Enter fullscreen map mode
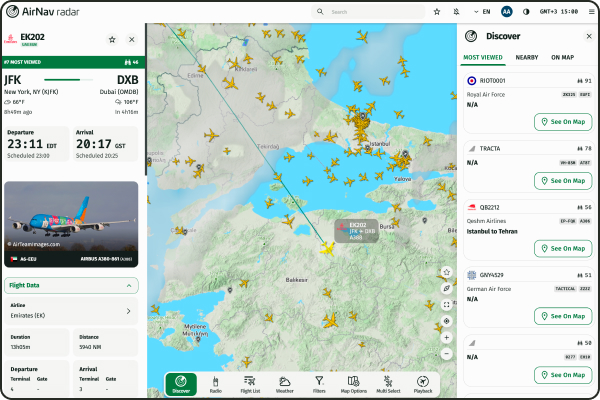 pyautogui.click(x=446, y=305)
